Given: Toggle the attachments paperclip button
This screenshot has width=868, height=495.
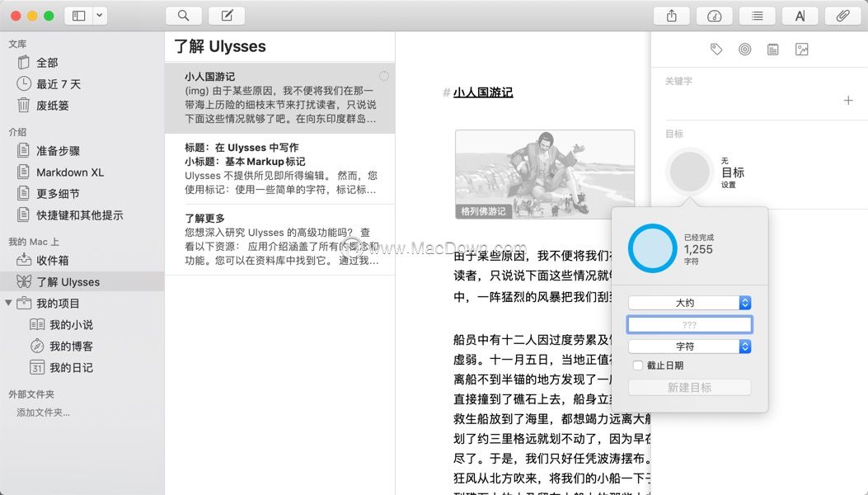Looking at the screenshot, I should coord(843,16).
